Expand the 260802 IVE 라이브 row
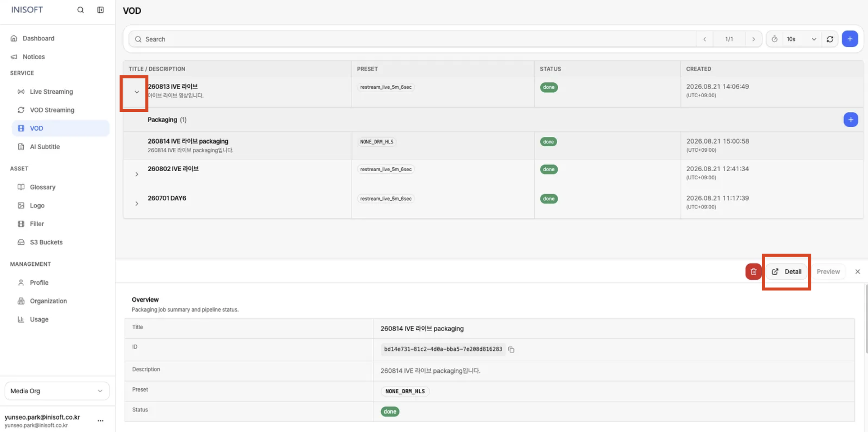 coord(137,174)
